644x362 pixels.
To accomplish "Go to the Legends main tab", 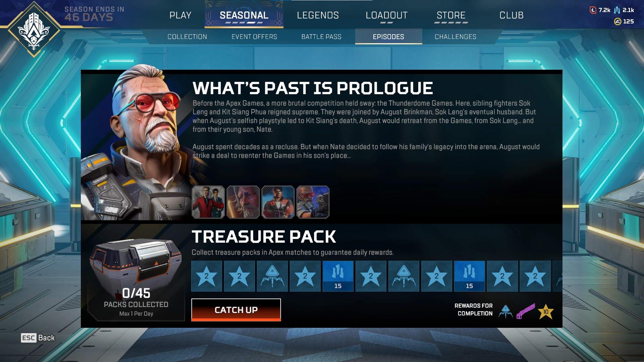I will pyautogui.click(x=318, y=15).
